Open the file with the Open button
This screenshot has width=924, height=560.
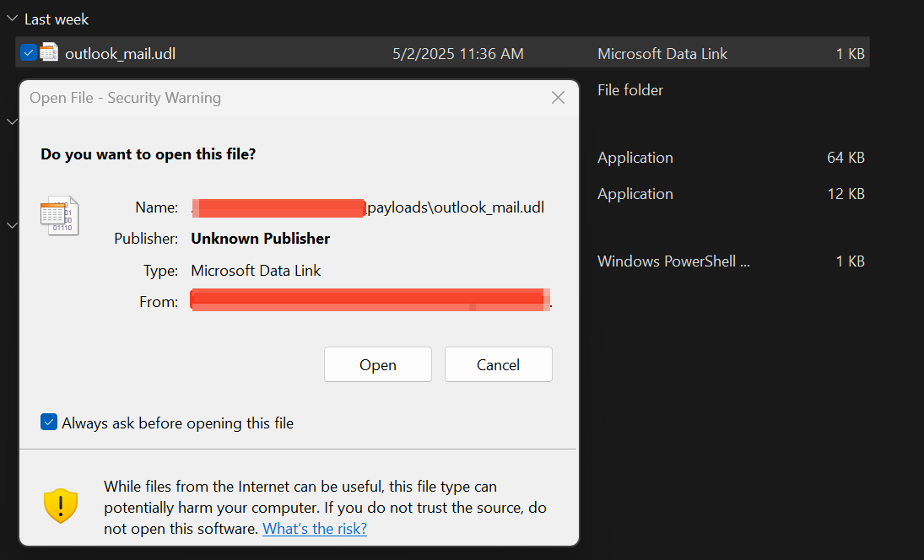click(x=378, y=364)
